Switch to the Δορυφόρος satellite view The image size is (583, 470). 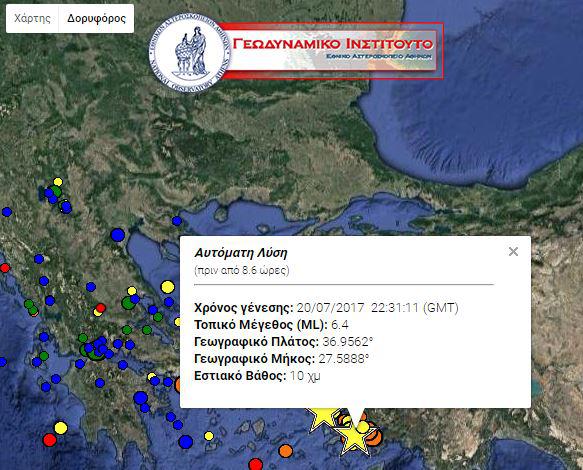[x=96, y=18]
